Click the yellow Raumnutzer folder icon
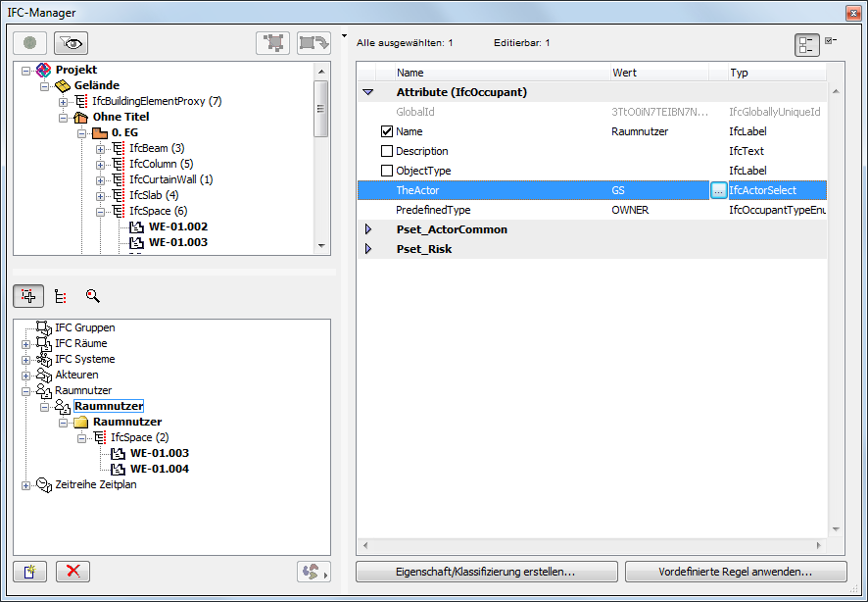868x602 pixels. pyautogui.click(x=80, y=422)
